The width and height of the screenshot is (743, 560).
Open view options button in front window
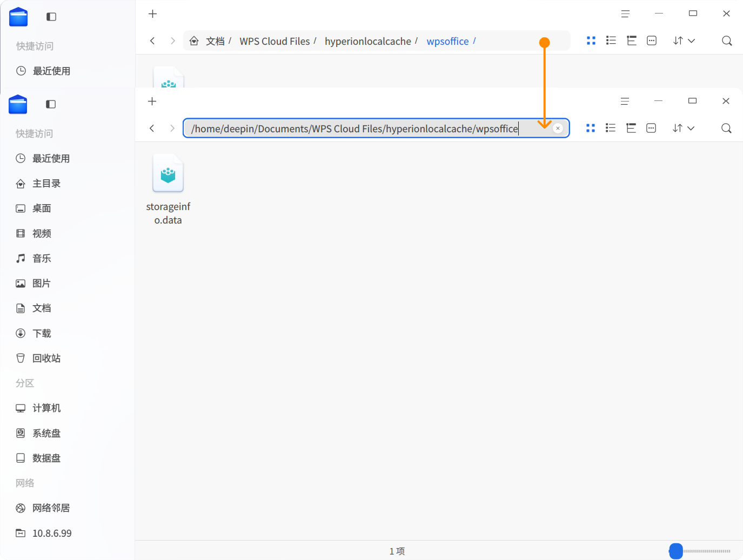[651, 128]
